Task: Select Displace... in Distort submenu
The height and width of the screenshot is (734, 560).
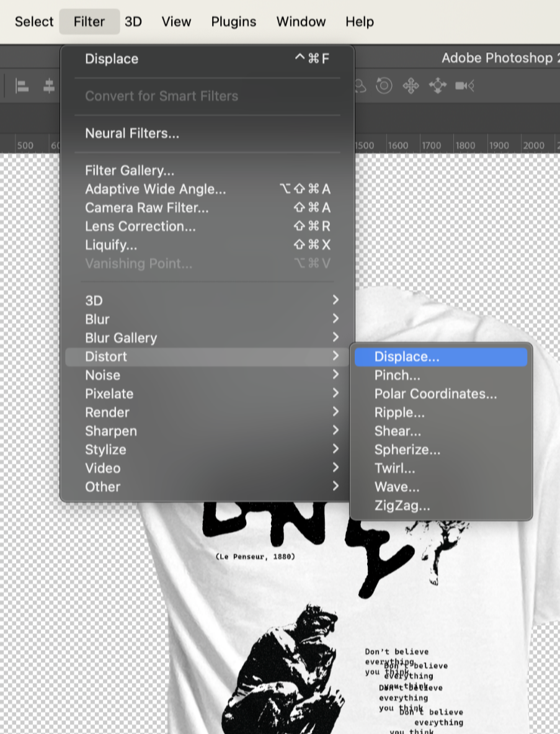Action: tap(441, 357)
